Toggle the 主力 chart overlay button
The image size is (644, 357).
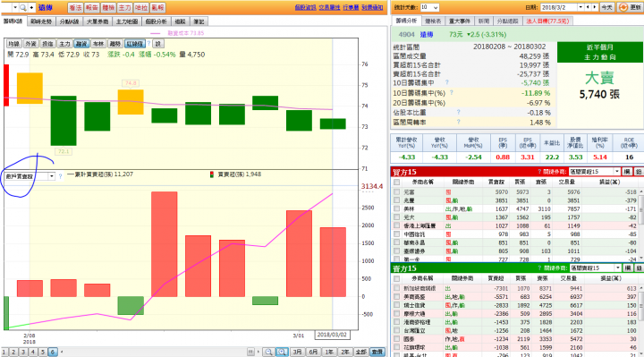coord(64,44)
